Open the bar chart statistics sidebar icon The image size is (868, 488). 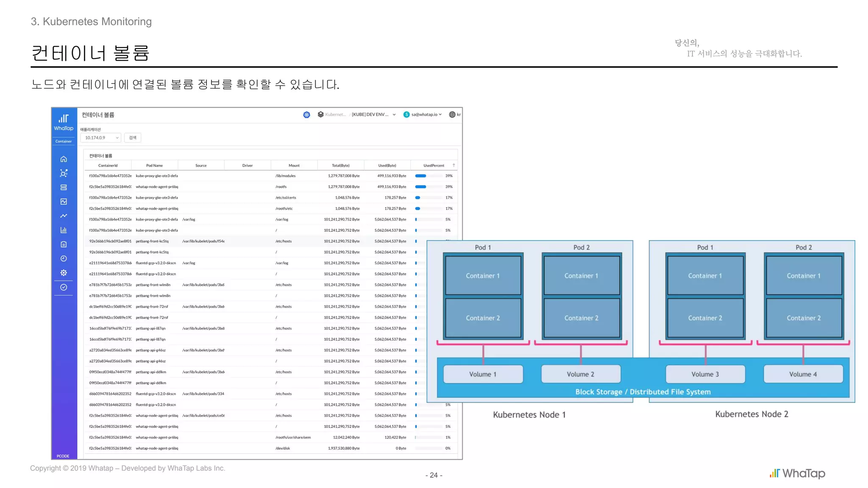pos(64,230)
